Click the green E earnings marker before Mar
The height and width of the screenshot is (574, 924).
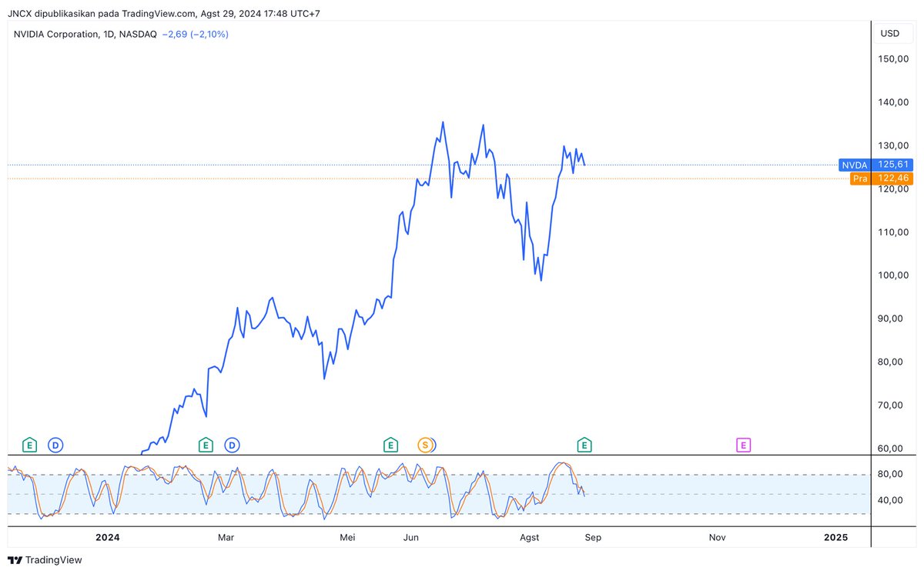click(206, 444)
